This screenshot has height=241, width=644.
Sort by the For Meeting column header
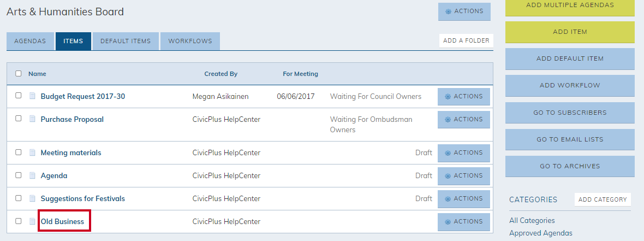point(300,74)
